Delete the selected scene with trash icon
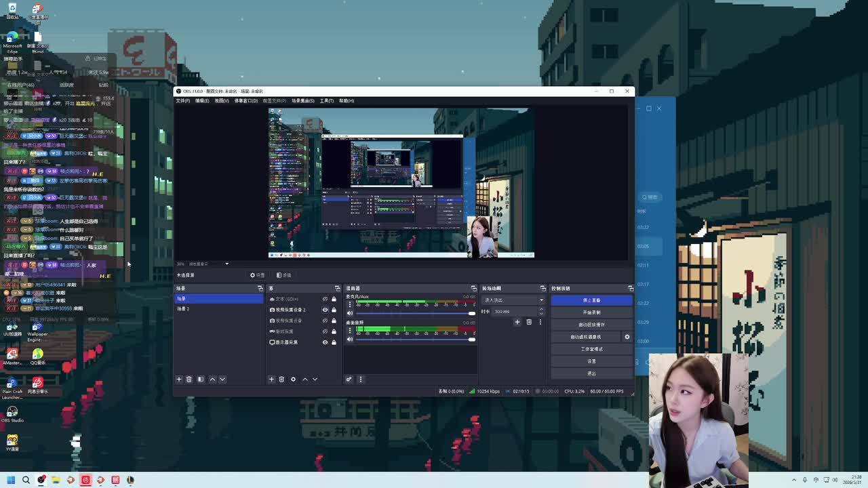 click(189, 380)
